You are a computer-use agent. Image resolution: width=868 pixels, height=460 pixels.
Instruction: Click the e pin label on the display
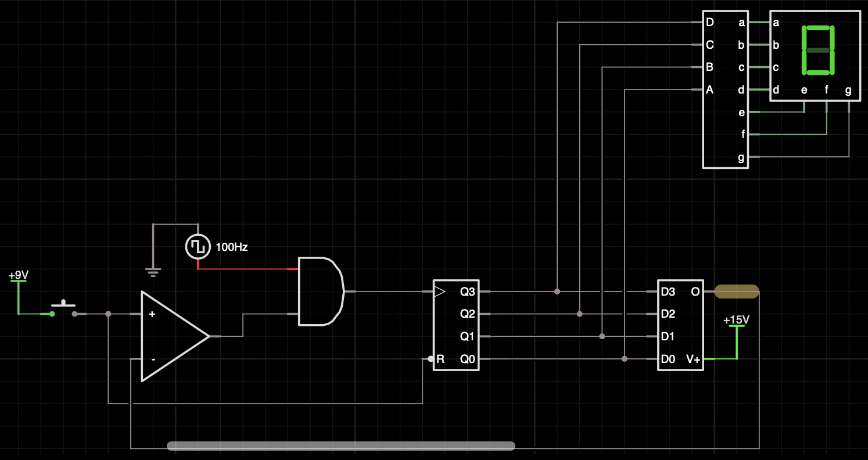(804, 90)
